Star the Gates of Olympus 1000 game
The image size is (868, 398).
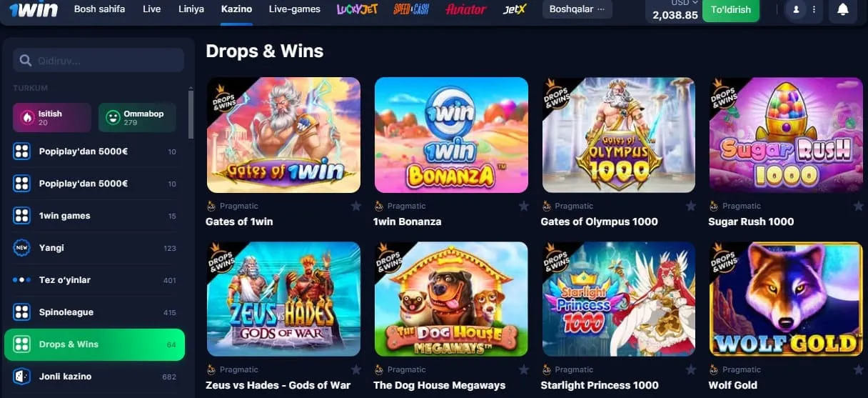[690, 206]
